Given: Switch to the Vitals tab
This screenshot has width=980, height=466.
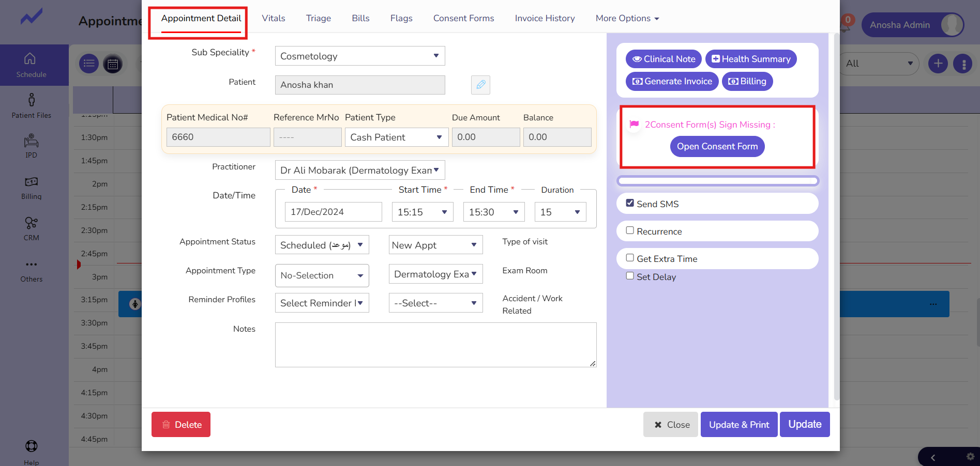Looking at the screenshot, I should pos(273,18).
